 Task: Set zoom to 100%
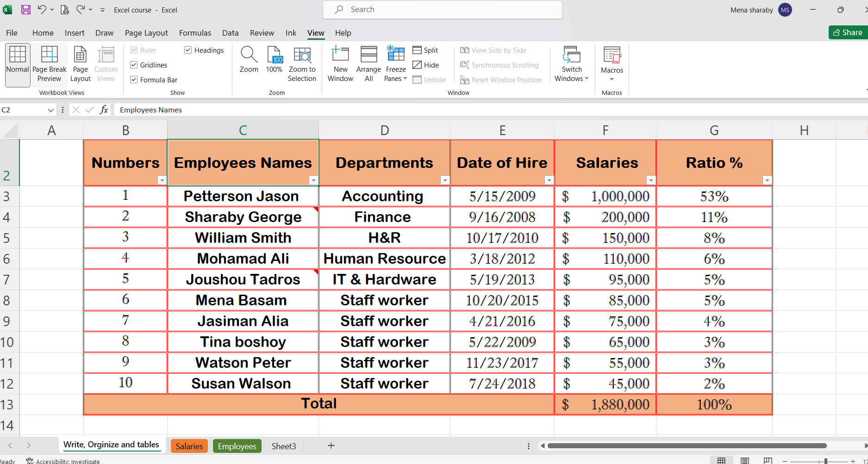274,60
